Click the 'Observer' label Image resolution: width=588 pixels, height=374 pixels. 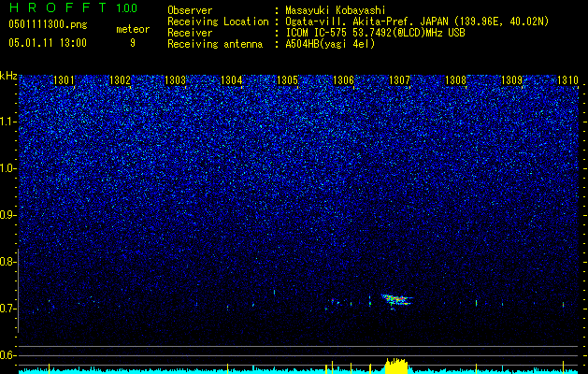click(190, 10)
